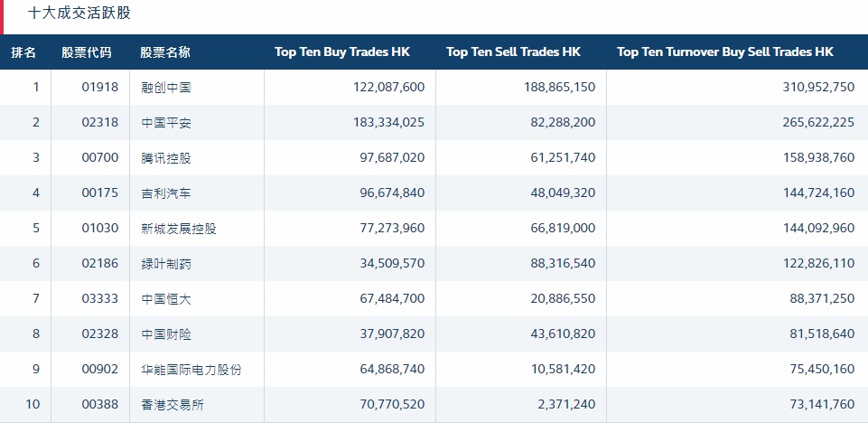Image resolution: width=868 pixels, height=423 pixels.
Task: Click the 十大成交活跃股 section title
Action: [x=81, y=14]
